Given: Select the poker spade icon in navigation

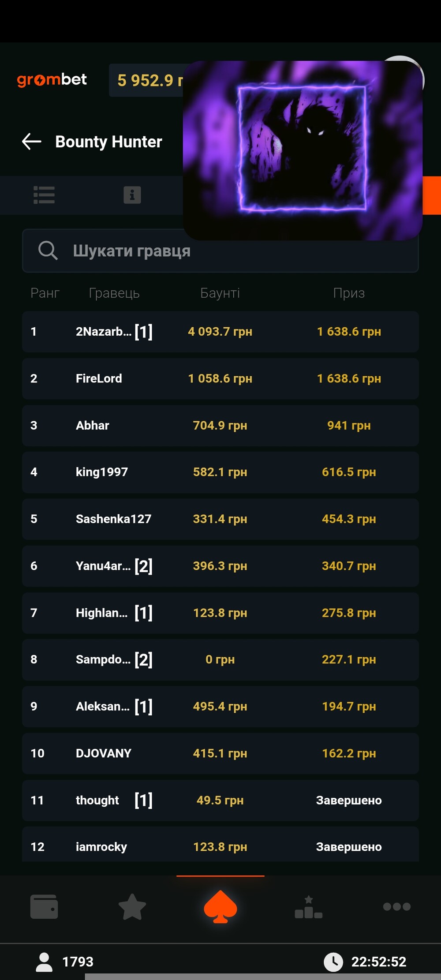Looking at the screenshot, I should tap(220, 906).
